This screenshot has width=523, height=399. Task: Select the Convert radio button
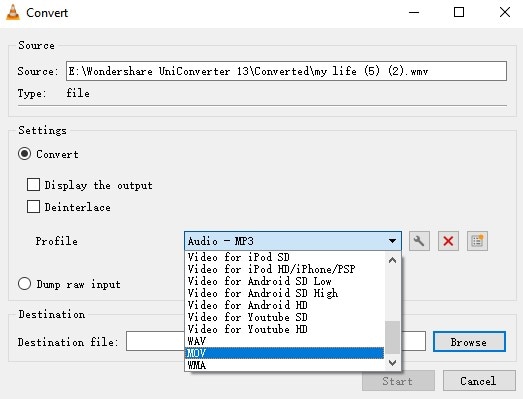coord(25,154)
